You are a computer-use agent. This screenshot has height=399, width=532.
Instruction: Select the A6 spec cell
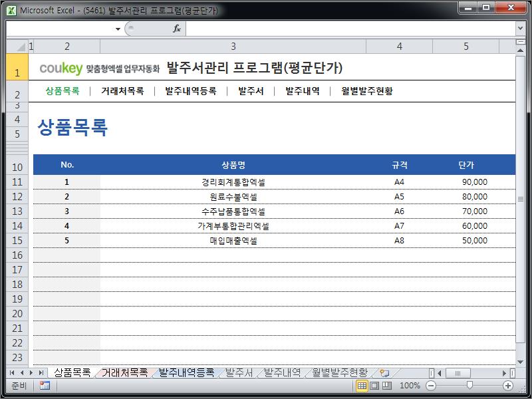(x=400, y=211)
